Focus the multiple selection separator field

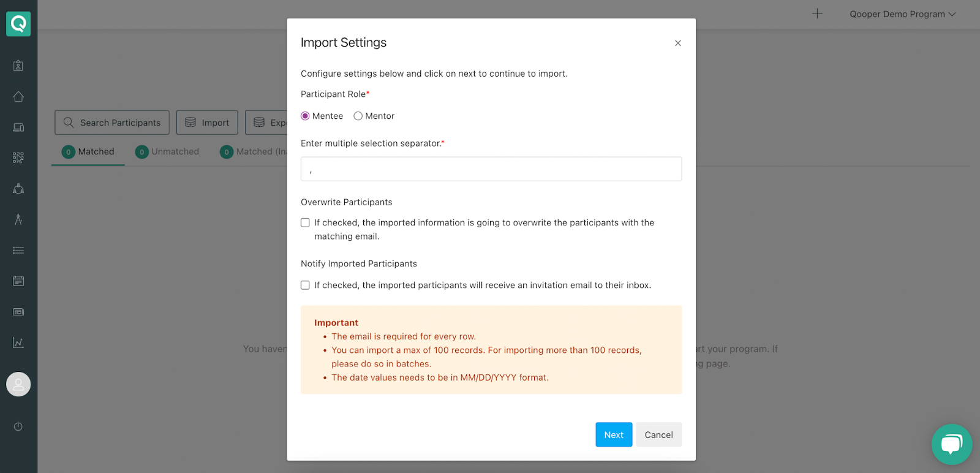click(x=491, y=168)
